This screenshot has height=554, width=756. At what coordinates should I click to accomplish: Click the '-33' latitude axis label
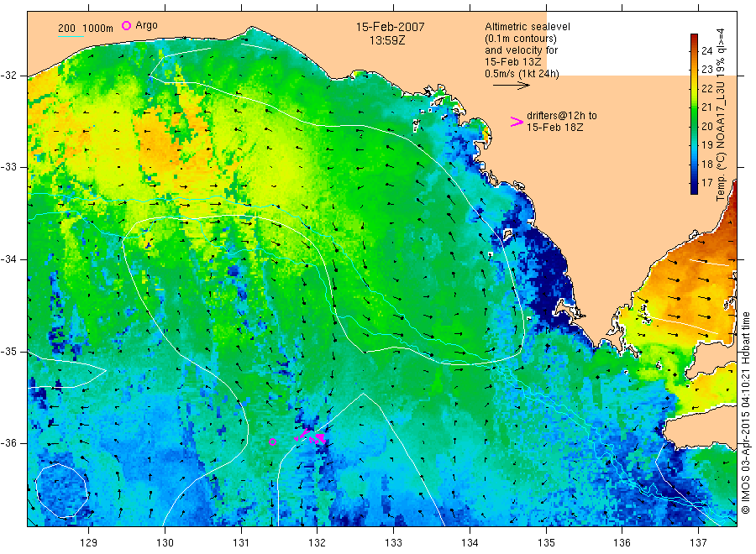click(x=8, y=167)
